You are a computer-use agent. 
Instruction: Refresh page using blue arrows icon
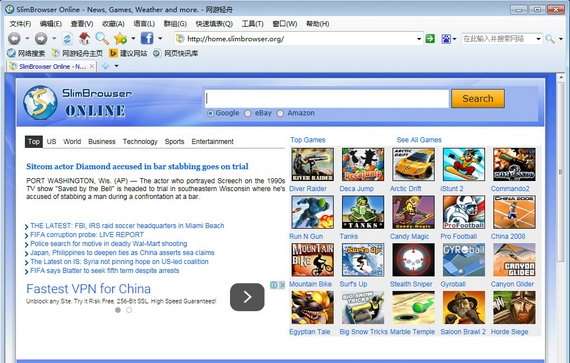67,39
